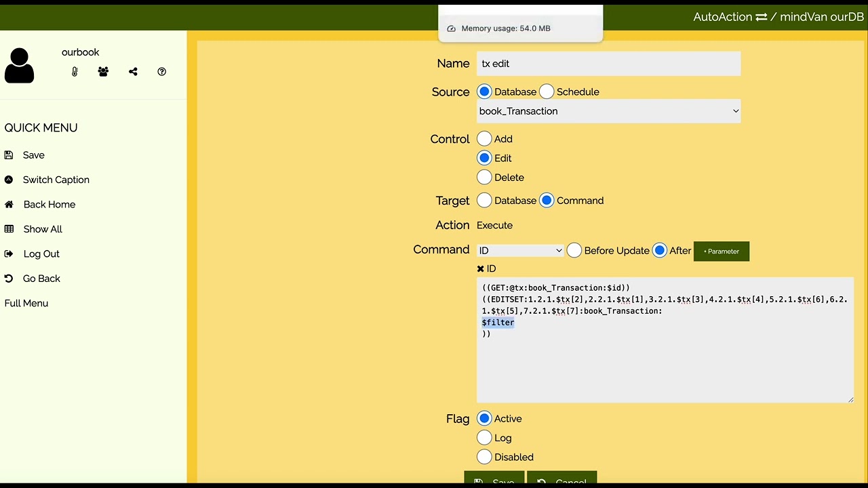868x488 pixels.
Task: Click the highlighted $filter text
Action: [498, 323]
